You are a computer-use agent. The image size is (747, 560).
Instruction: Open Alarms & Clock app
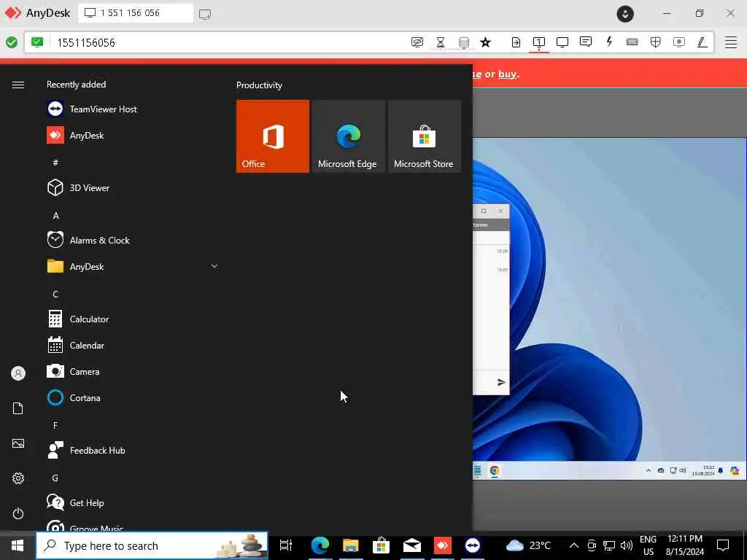133,240
